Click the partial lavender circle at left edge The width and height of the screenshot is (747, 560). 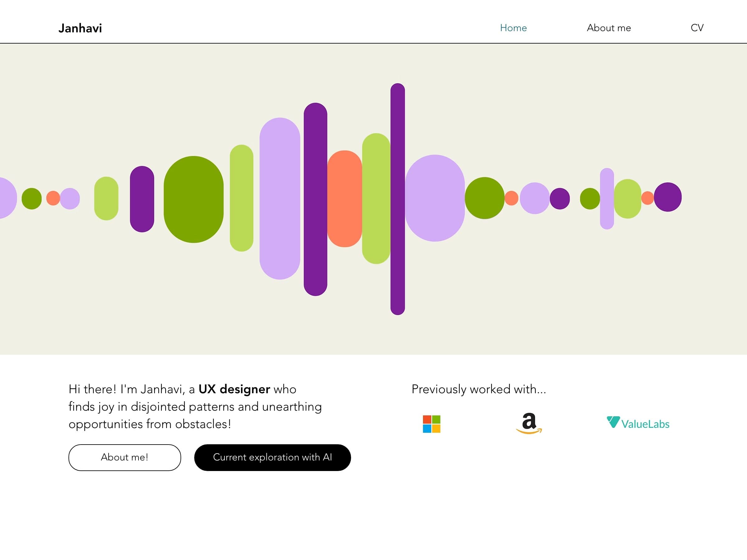7,198
